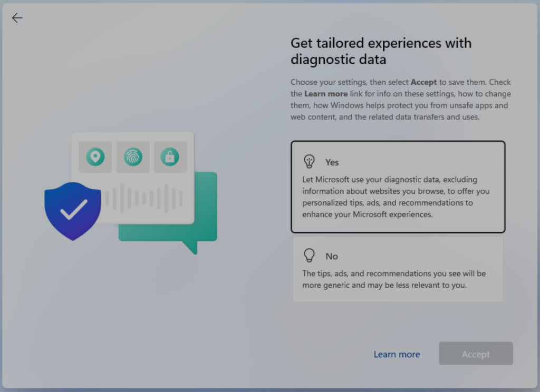This screenshot has height=392, width=540.
Task: Click the location pin icon in the illustration
Action: point(95,156)
